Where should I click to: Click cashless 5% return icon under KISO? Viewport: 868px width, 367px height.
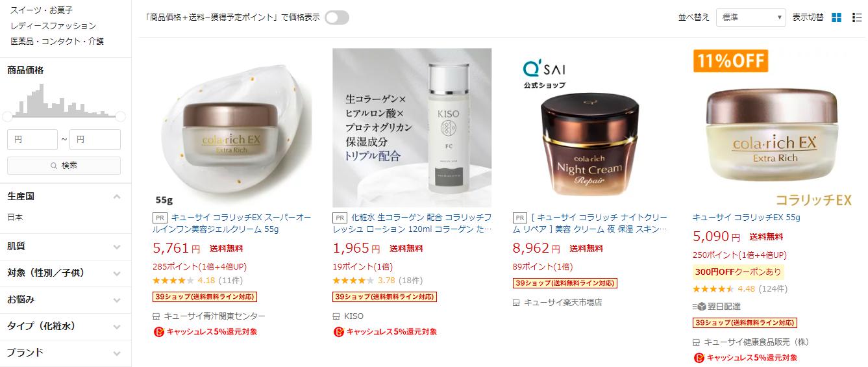(x=338, y=332)
